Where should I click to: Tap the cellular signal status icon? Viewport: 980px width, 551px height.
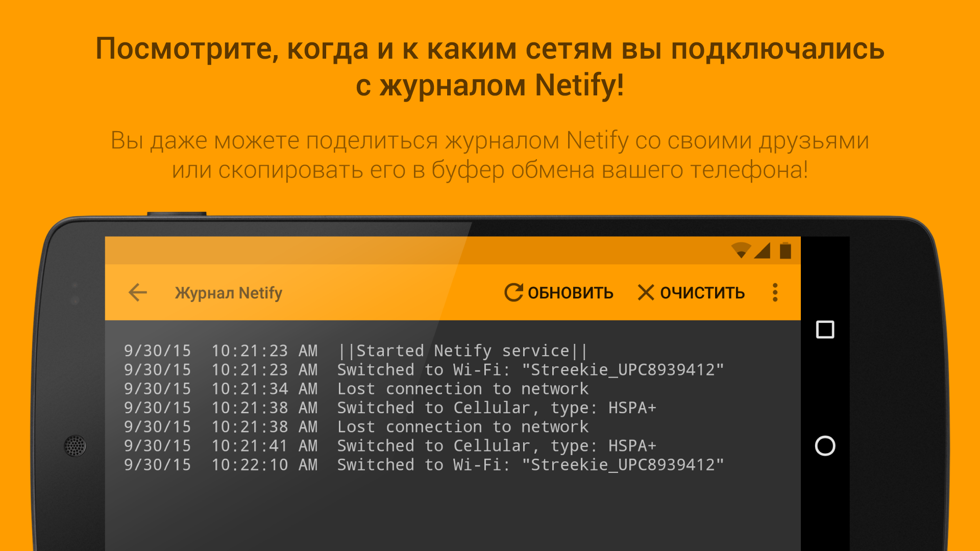762,251
